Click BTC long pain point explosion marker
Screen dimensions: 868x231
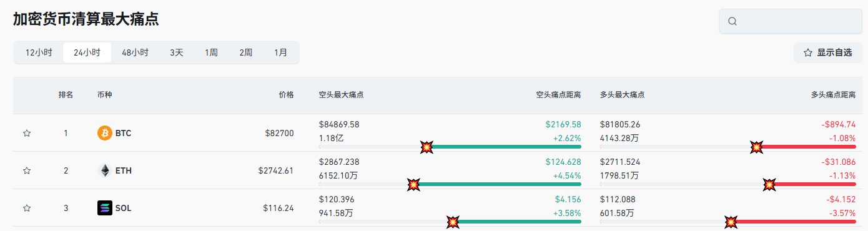pyautogui.click(x=756, y=147)
